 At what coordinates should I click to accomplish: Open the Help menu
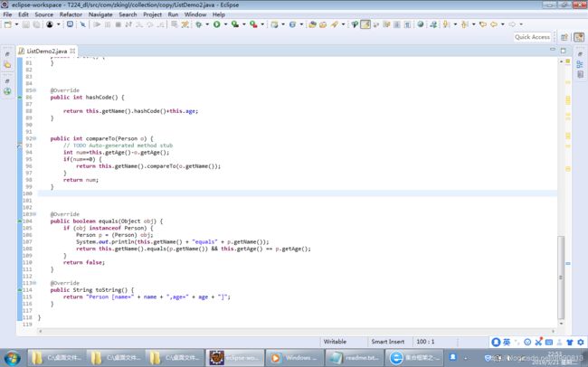tap(219, 14)
